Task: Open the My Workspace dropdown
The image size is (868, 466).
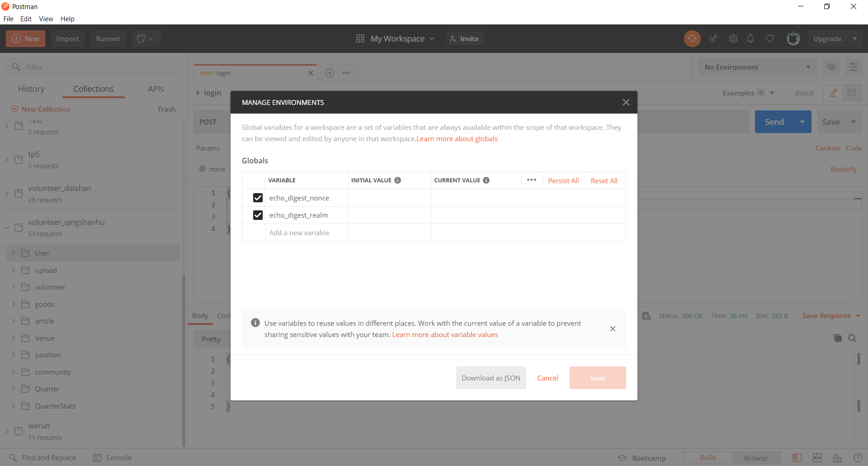Action: pyautogui.click(x=395, y=39)
